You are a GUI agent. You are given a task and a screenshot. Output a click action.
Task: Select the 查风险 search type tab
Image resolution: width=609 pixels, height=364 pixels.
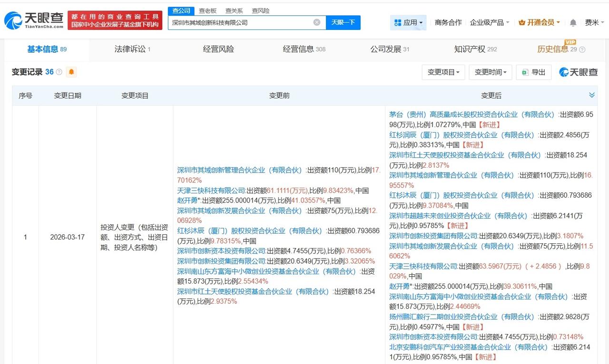click(261, 10)
